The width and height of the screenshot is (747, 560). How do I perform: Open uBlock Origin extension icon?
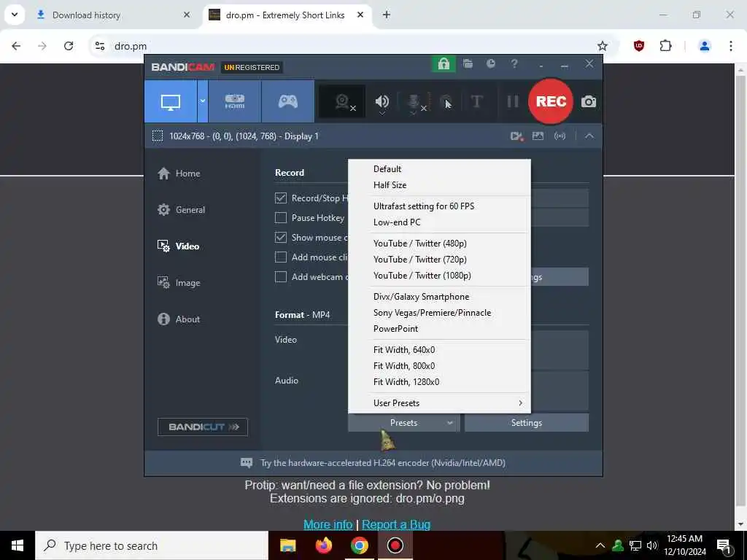[x=639, y=46]
